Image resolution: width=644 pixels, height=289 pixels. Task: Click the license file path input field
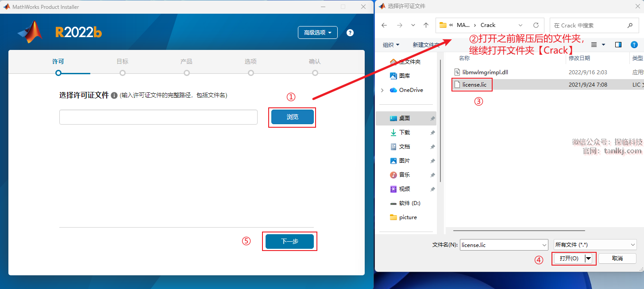click(x=158, y=117)
